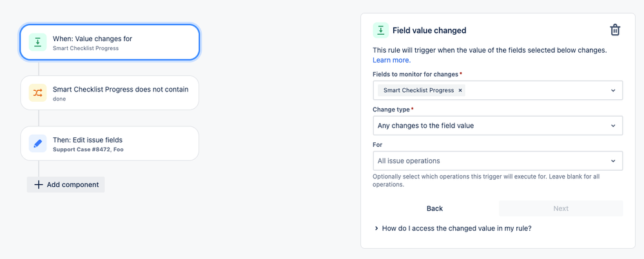Screen dimensions: 644x259
Task: Open the Change type dropdown
Action: (498, 126)
